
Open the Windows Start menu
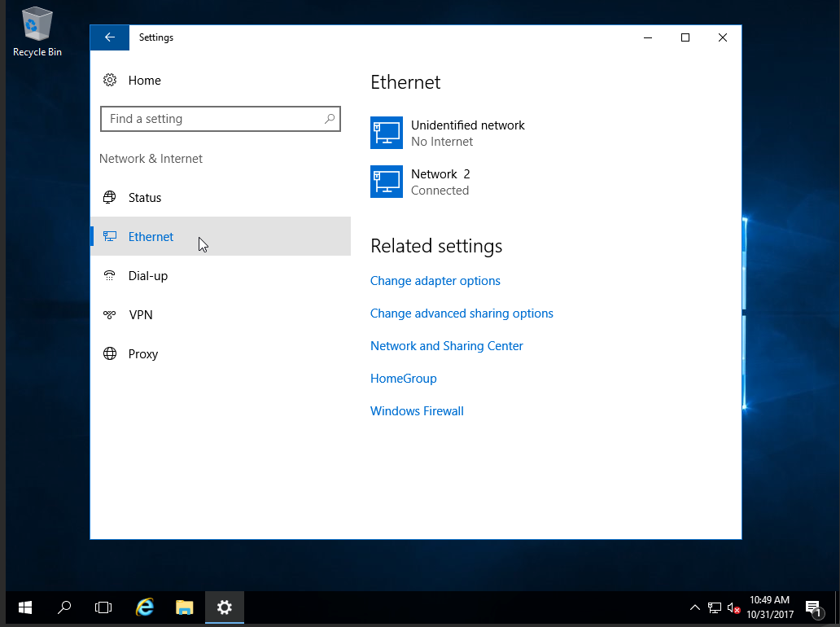(25, 607)
